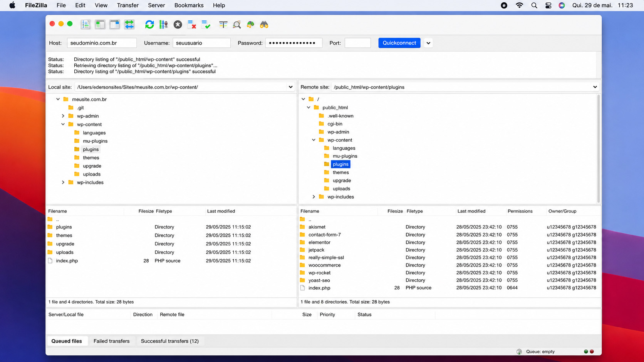
Task: Reconnect to the last server icon
Action: 206,25
